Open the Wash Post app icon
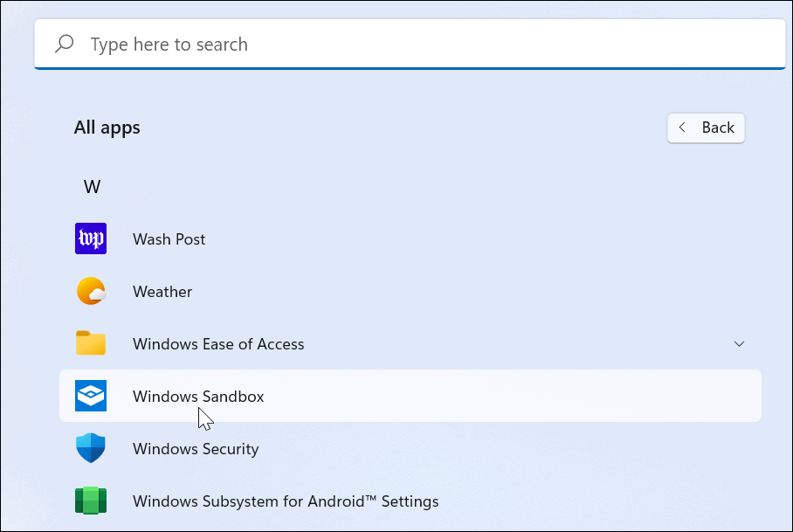The image size is (793, 532). pyautogui.click(x=91, y=238)
